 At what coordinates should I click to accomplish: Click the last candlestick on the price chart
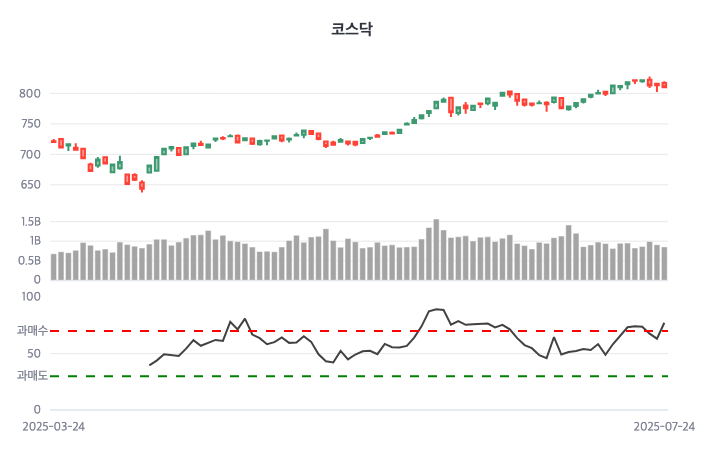point(664,85)
